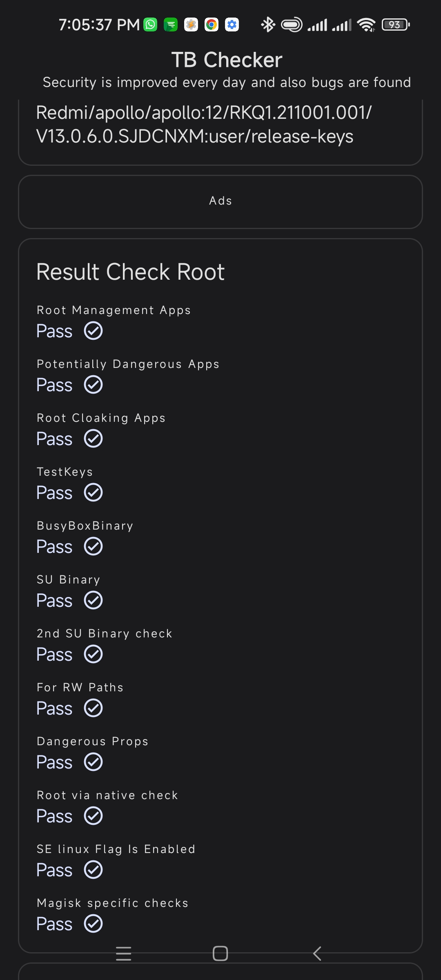Image resolution: width=441 pixels, height=980 pixels.
Task: Tap the SE linux Flag Is Enabled label
Action: (116, 849)
